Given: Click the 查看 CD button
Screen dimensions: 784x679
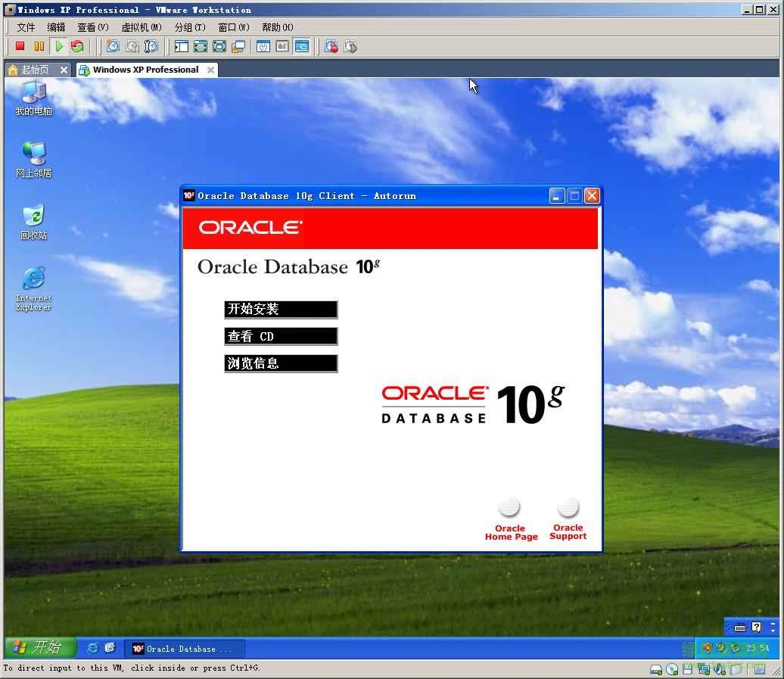Looking at the screenshot, I should (x=281, y=336).
